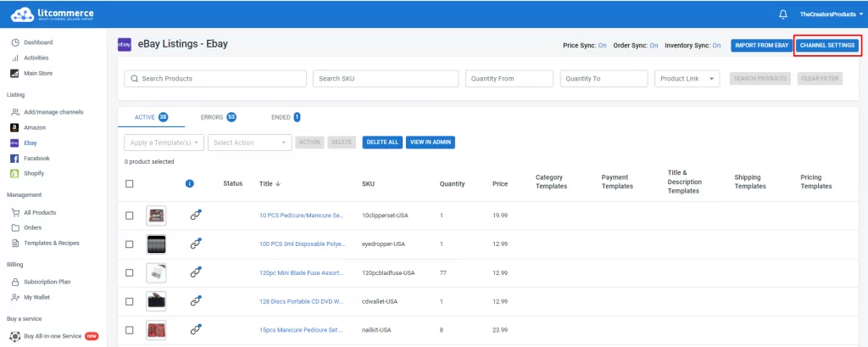The width and height of the screenshot is (868, 347).
Task: Click the blue info icon in table header
Action: coord(189,183)
